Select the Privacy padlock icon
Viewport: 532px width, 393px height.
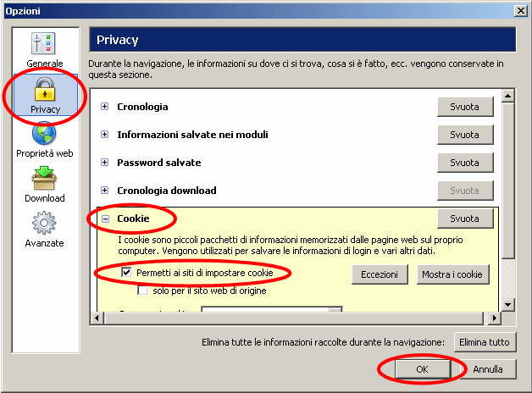point(44,91)
